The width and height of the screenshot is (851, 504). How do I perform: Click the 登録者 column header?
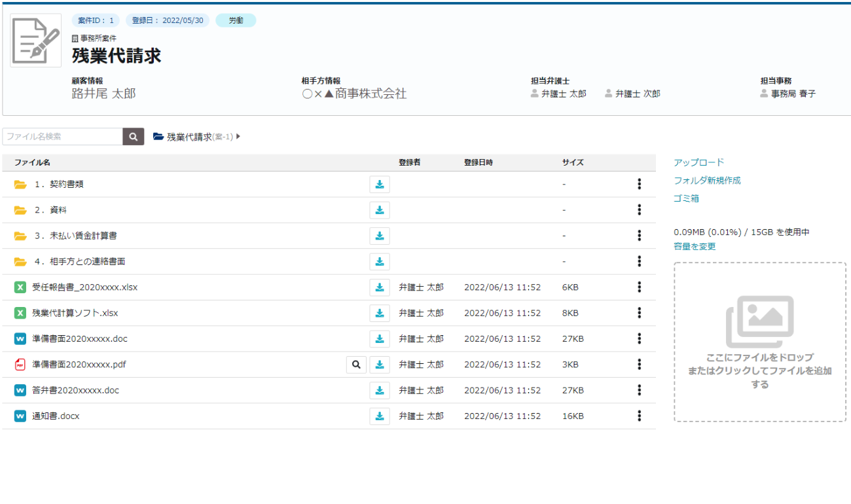coord(410,162)
